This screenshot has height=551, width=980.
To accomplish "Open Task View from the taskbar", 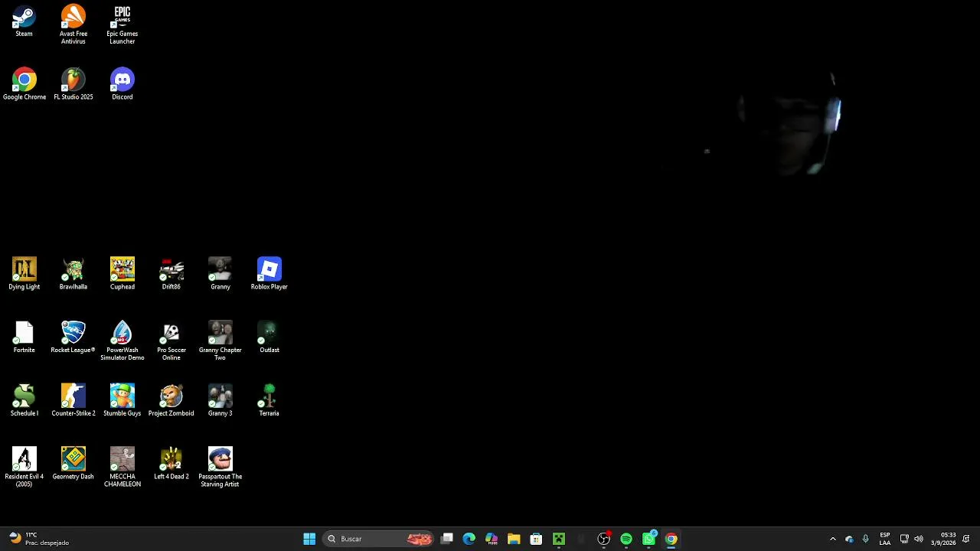I will (447, 539).
